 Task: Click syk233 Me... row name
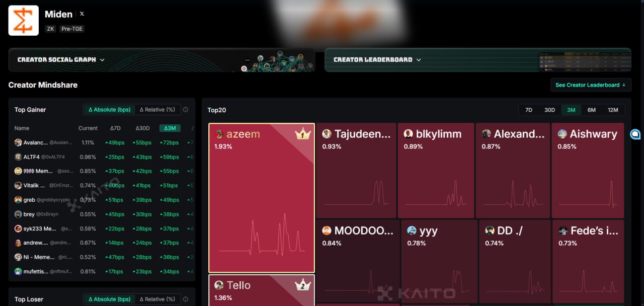click(40, 229)
